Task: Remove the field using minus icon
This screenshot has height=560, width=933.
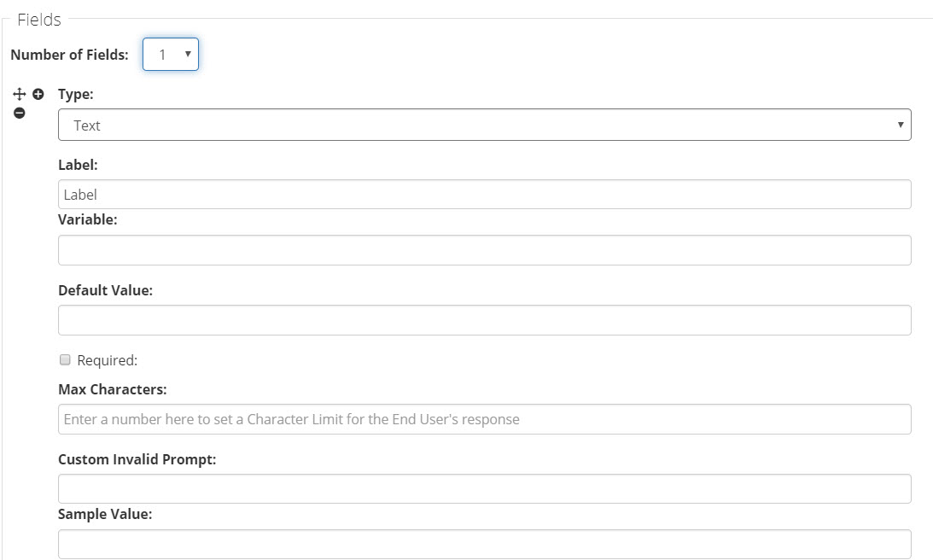Action: [x=20, y=113]
